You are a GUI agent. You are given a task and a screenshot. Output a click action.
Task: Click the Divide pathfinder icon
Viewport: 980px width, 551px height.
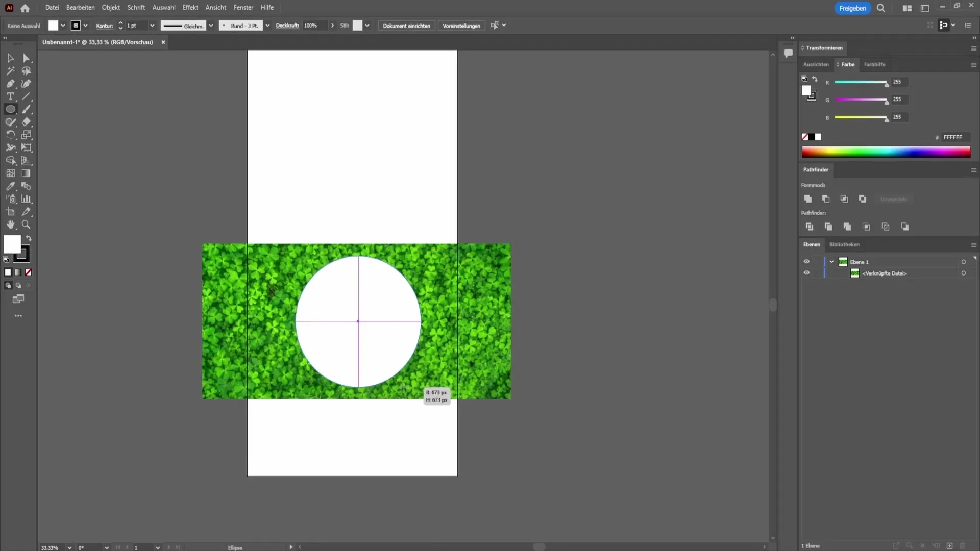pos(809,227)
